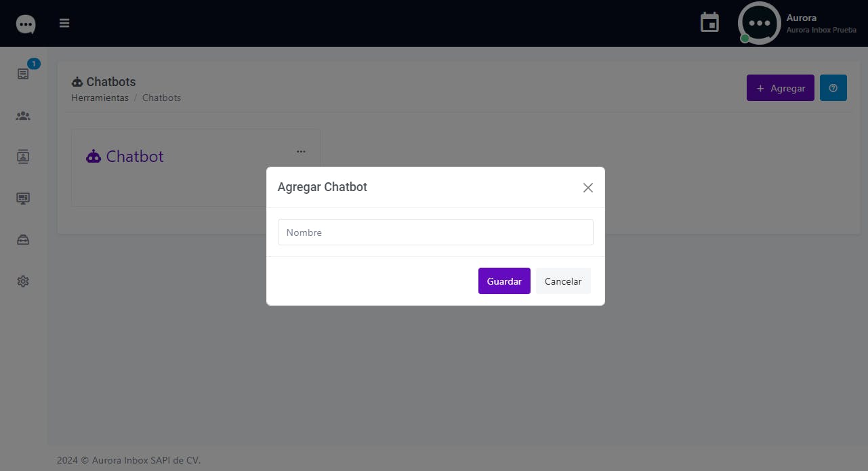Click the Aurora Inbox chat-bubble logo
This screenshot has width=868, height=471.
point(26,24)
